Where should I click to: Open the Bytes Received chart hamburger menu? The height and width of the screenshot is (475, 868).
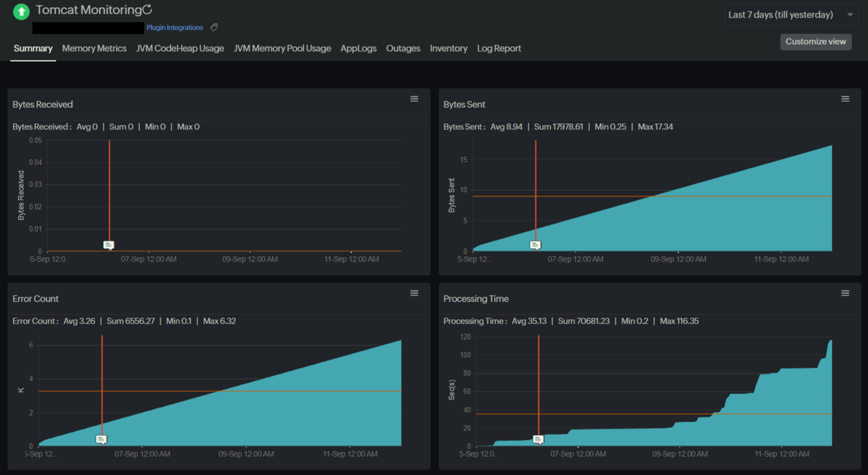click(414, 99)
